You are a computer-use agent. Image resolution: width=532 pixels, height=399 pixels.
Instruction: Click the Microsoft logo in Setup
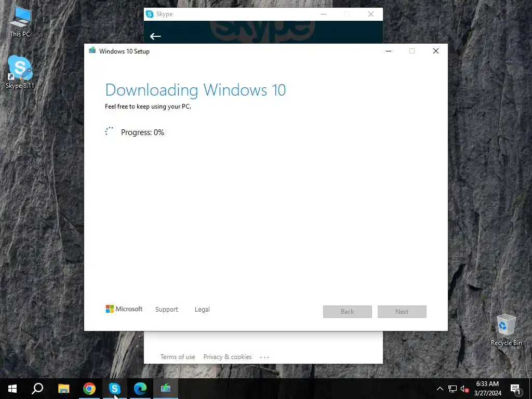[124, 309]
